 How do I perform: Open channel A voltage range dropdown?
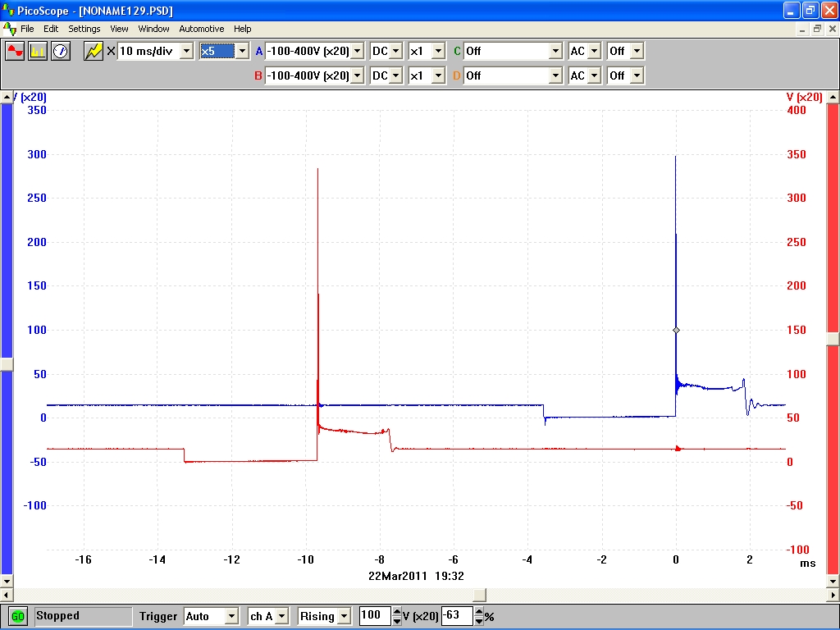pyautogui.click(x=357, y=51)
